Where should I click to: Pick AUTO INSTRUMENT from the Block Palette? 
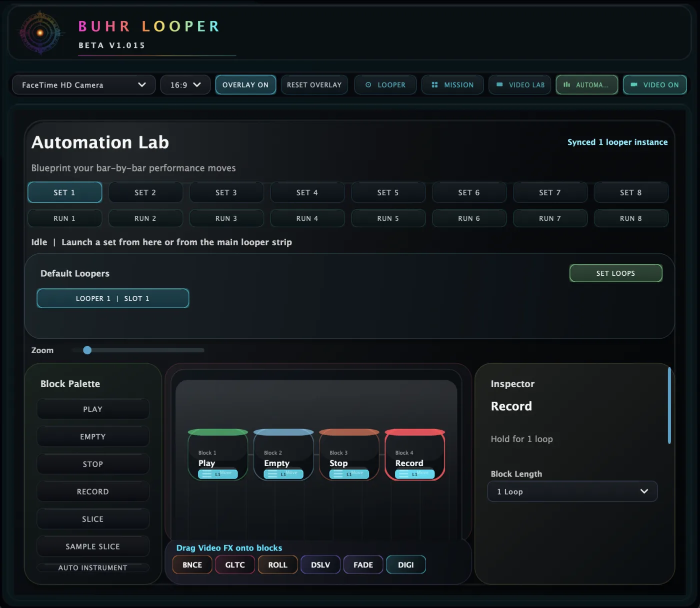pos(93,568)
